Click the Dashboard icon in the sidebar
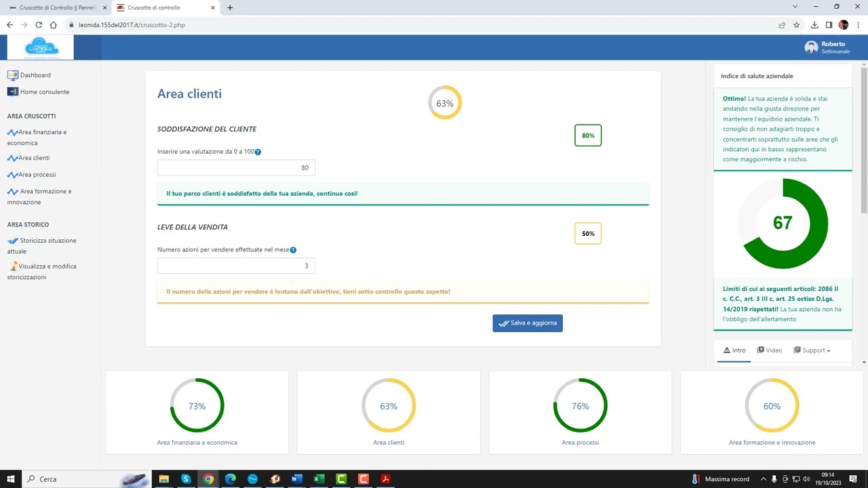Screen dimensions: 868x488 tap(12, 75)
